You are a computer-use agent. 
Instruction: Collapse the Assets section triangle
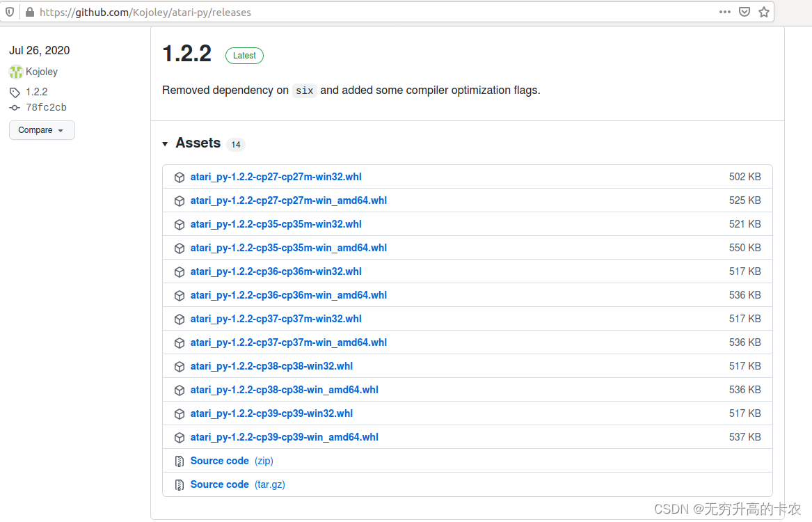[x=165, y=144]
